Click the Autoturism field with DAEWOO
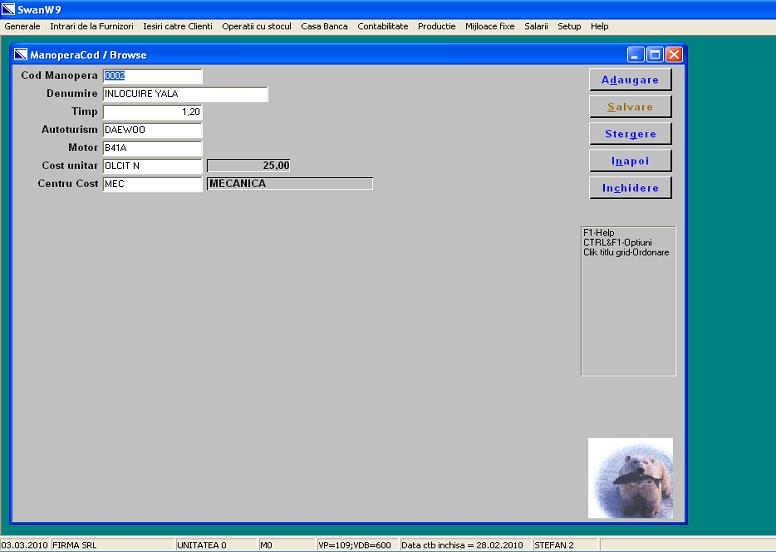 point(152,130)
